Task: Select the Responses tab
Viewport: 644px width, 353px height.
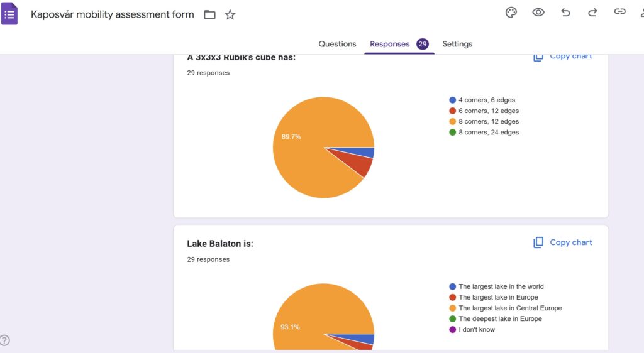Action: pyautogui.click(x=389, y=44)
